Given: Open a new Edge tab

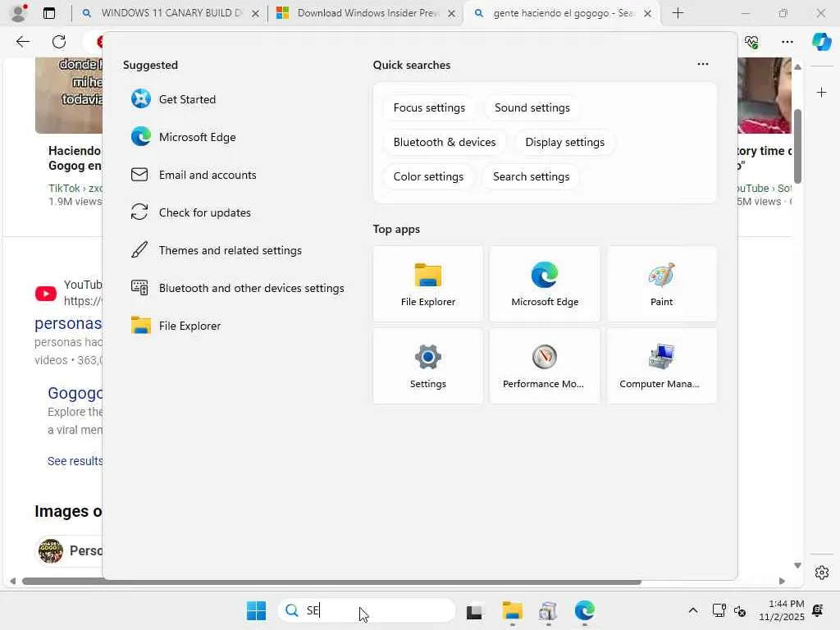Looking at the screenshot, I should point(678,13).
